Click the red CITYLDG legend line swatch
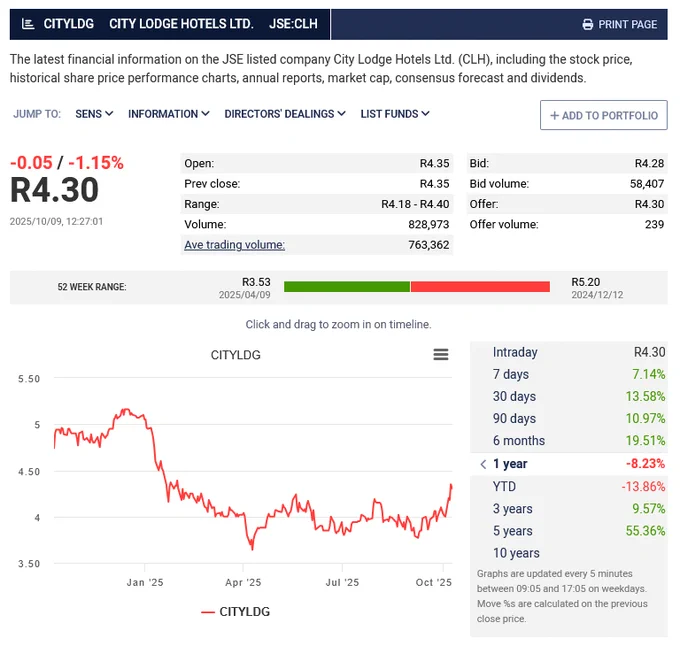This screenshot has height=646, width=680. (208, 612)
